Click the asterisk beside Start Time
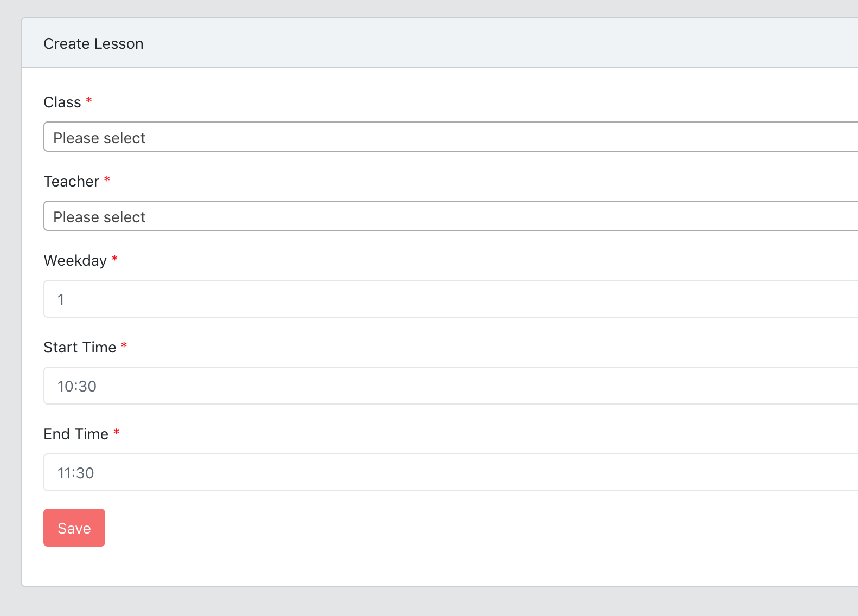This screenshot has width=858, height=616. (124, 346)
